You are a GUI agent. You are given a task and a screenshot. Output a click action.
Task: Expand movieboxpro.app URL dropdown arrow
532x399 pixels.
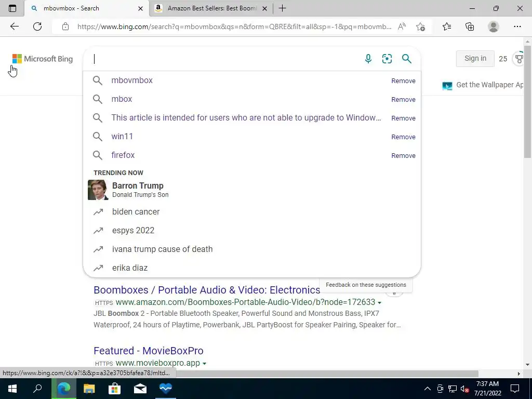pos(204,363)
